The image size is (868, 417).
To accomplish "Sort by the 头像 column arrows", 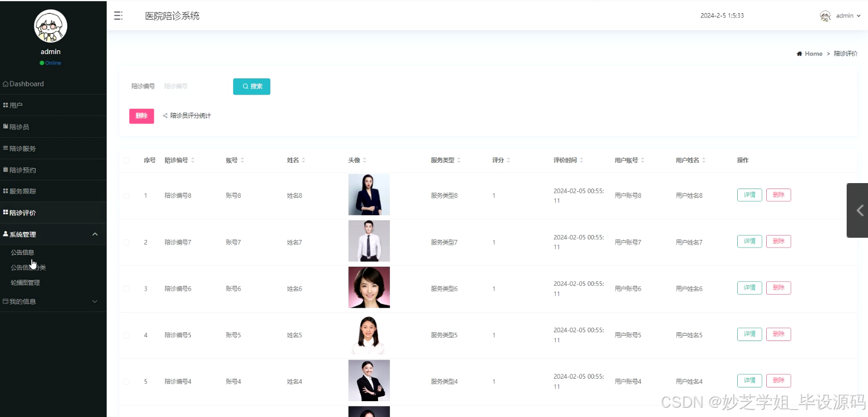I will point(364,160).
